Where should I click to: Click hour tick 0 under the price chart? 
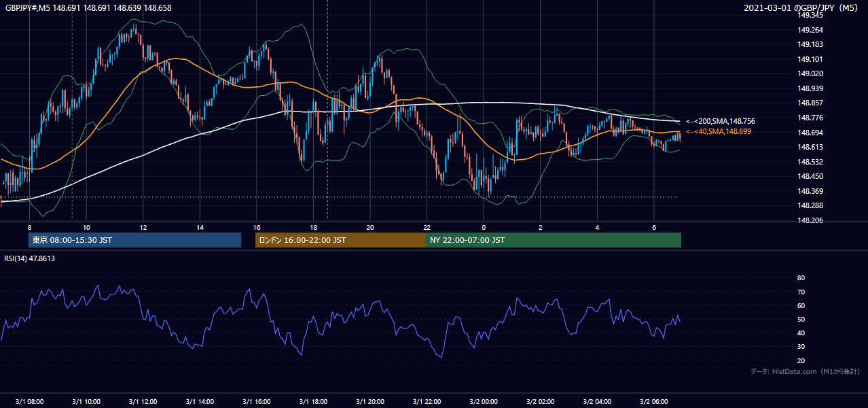pyautogui.click(x=484, y=227)
